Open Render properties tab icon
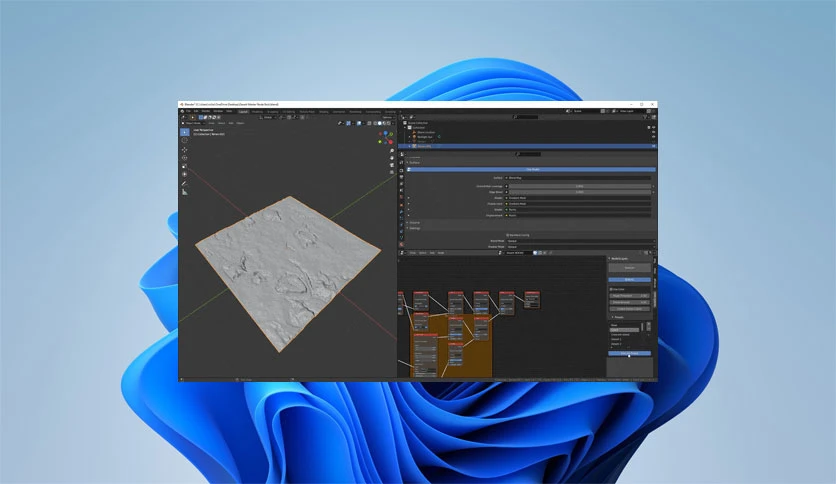836x484 pixels. point(401,171)
